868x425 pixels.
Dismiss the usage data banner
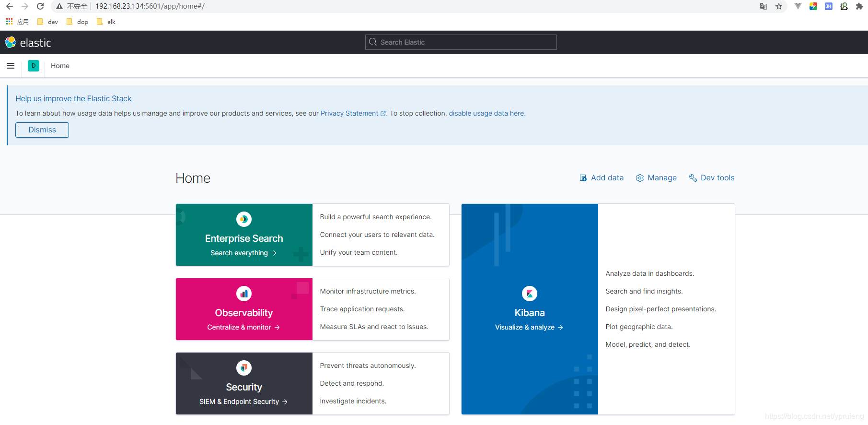[x=42, y=130]
